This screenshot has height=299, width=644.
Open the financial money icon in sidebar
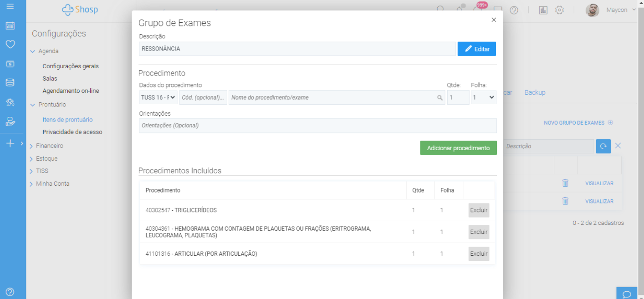click(10, 64)
